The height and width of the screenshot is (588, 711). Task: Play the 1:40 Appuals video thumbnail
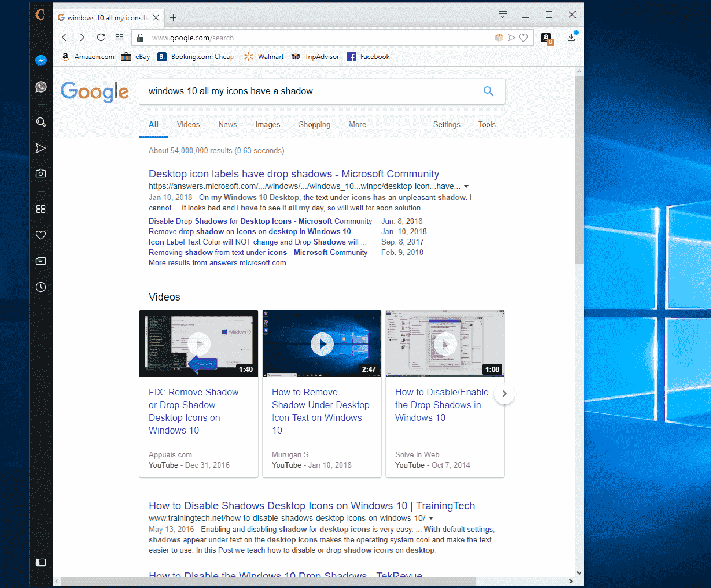pyautogui.click(x=198, y=344)
